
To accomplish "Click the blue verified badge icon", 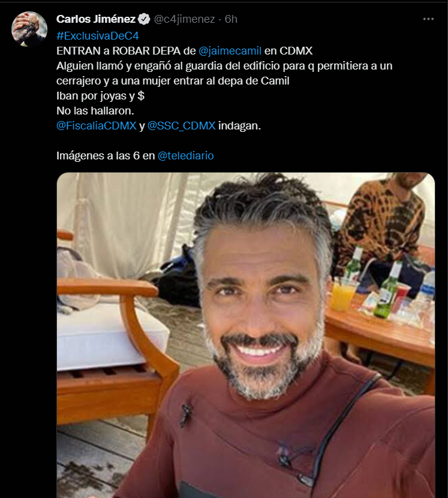I will click(x=144, y=19).
